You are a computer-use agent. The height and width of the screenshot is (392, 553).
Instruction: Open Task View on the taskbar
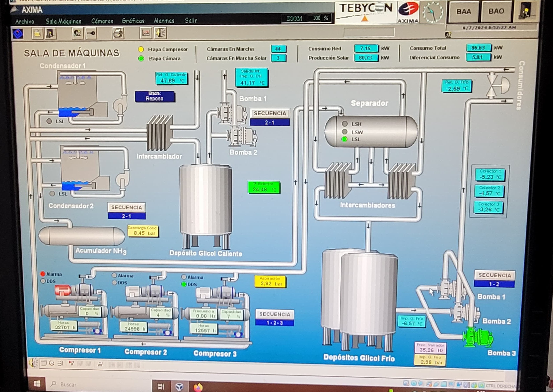coord(161,387)
